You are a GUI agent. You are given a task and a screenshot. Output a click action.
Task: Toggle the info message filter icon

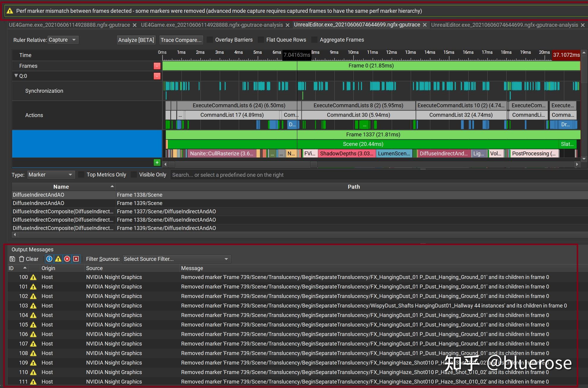[x=49, y=259]
